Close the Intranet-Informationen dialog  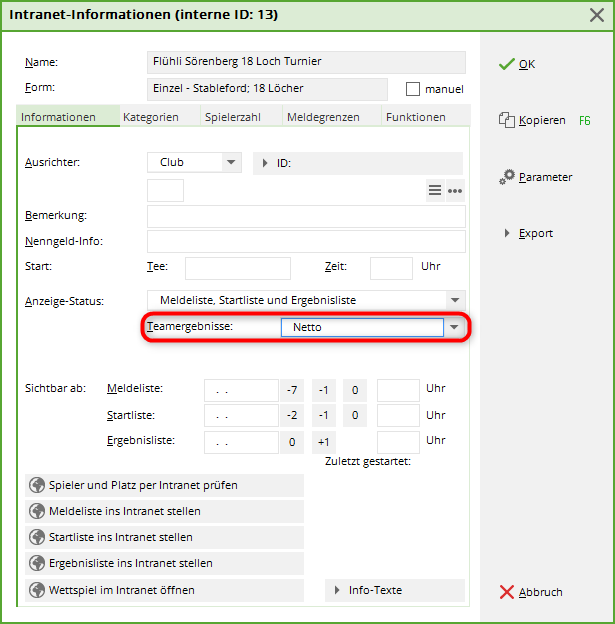tap(597, 15)
